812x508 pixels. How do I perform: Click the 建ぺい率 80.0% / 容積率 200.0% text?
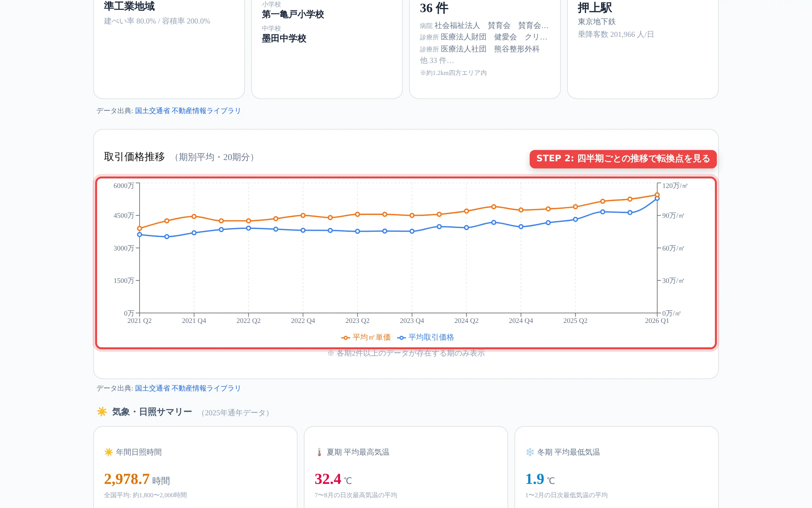pyautogui.click(x=157, y=21)
